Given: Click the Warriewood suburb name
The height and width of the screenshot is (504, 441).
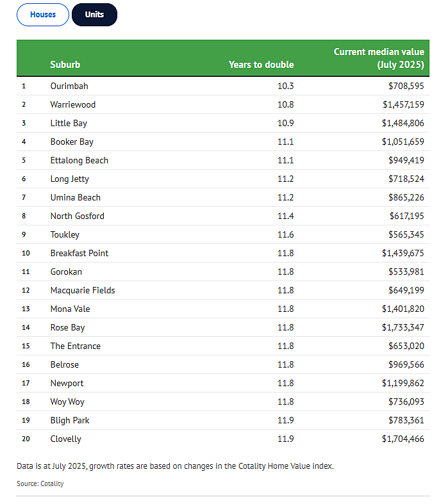Looking at the screenshot, I should pos(73,105).
